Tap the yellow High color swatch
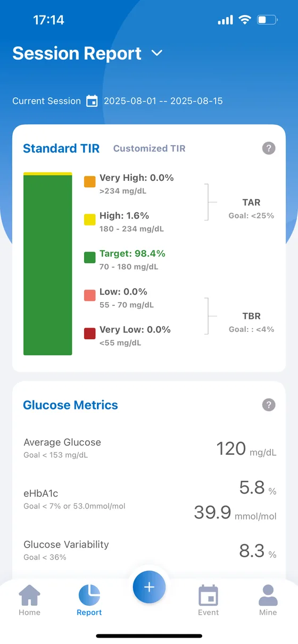The width and height of the screenshot is (298, 644). click(90, 220)
